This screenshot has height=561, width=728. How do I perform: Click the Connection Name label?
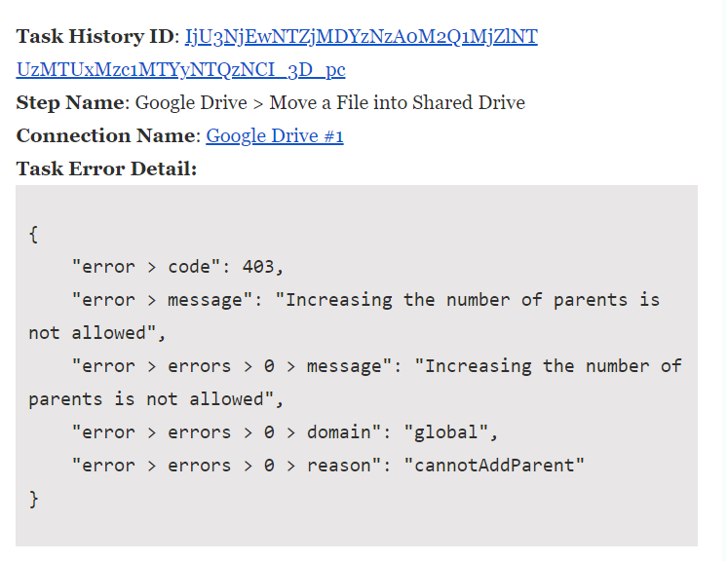point(105,136)
